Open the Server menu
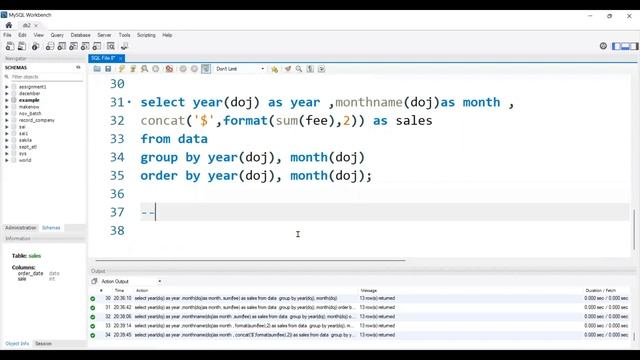Image resolution: width=640 pixels, height=360 pixels. pyautogui.click(x=104, y=35)
